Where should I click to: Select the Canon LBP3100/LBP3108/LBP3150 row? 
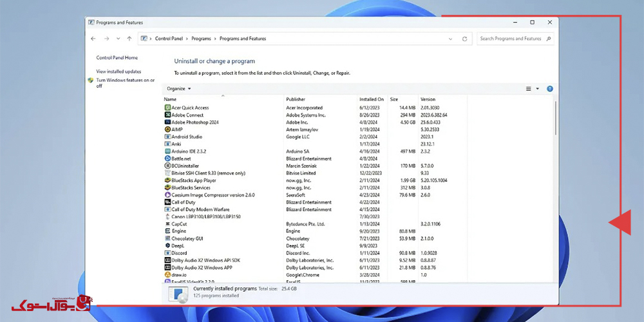pos(315,217)
